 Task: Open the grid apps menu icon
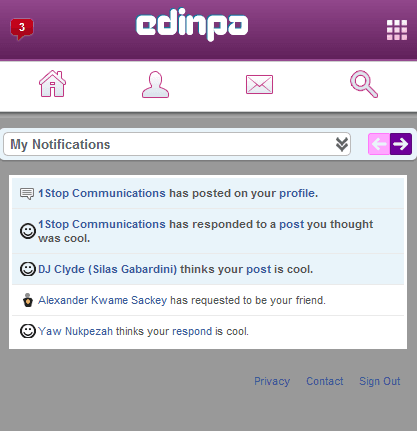[397, 30]
